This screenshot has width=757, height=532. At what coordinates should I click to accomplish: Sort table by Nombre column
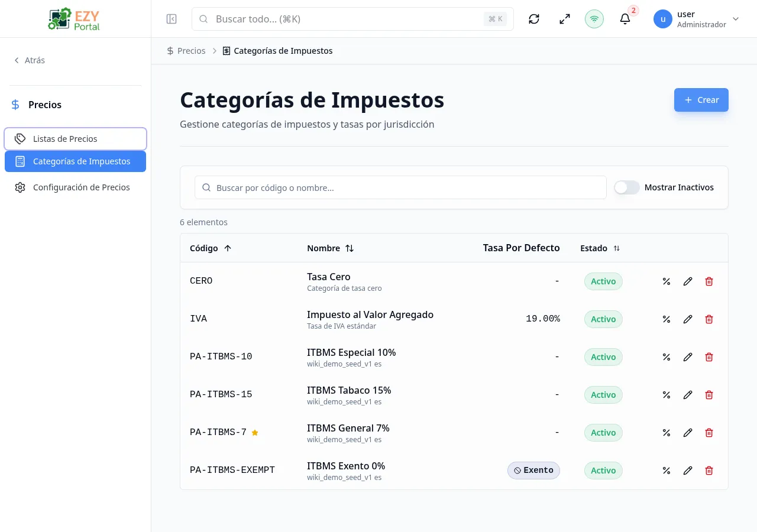pyautogui.click(x=330, y=248)
